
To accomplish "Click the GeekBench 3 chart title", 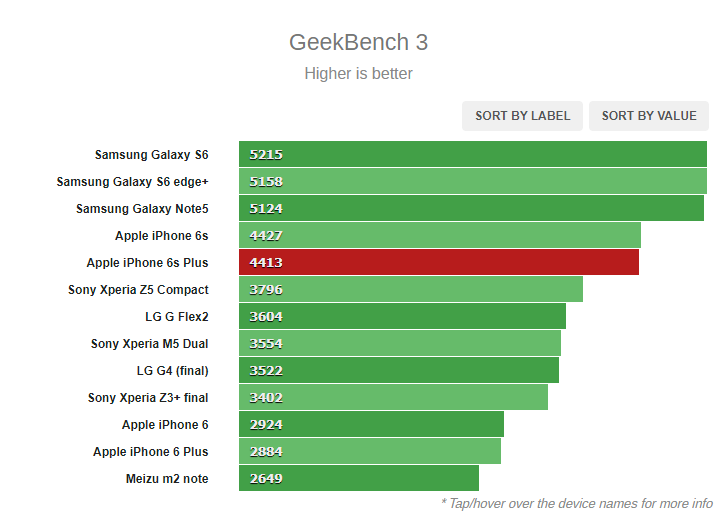I will [x=358, y=43].
